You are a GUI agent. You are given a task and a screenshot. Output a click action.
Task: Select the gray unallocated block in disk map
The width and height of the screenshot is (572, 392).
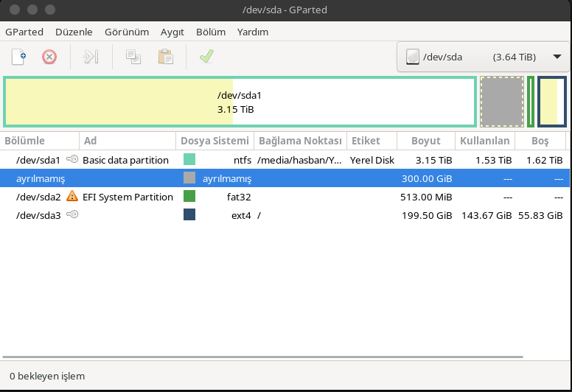coord(502,102)
